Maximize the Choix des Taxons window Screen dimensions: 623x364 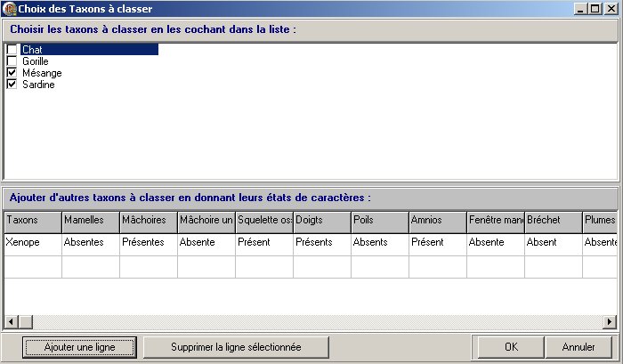coord(595,9)
